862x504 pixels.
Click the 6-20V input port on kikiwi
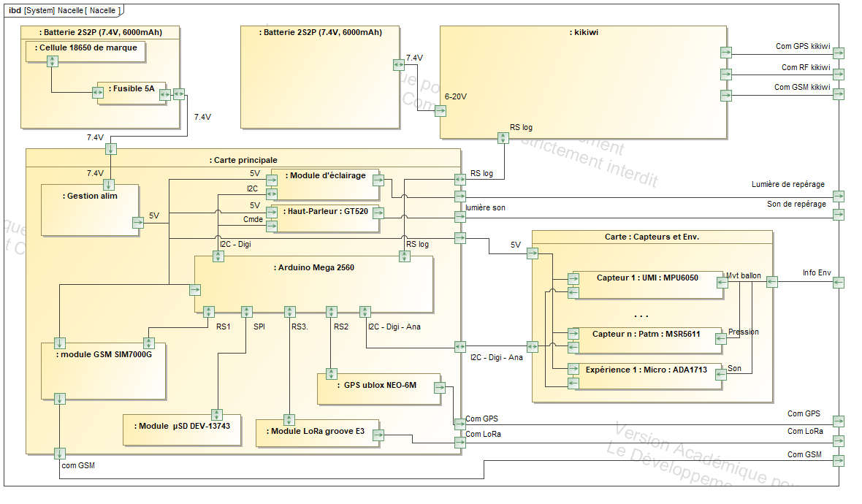(x=440, y=111)
